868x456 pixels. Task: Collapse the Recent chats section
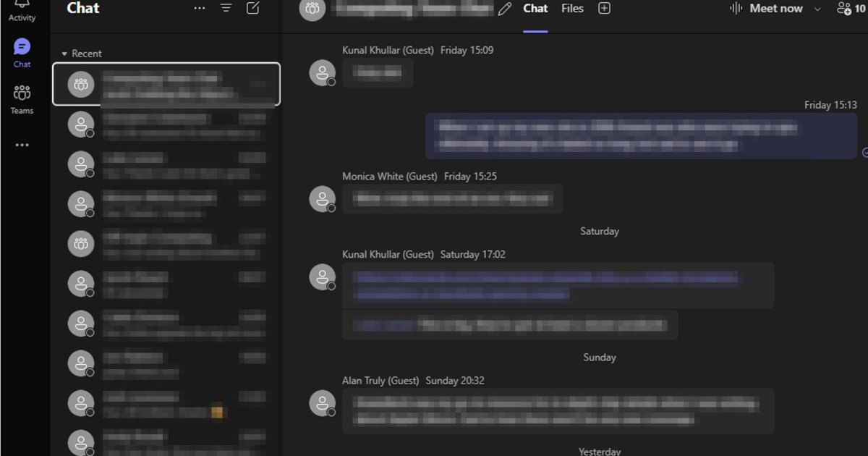pos(64,54)
